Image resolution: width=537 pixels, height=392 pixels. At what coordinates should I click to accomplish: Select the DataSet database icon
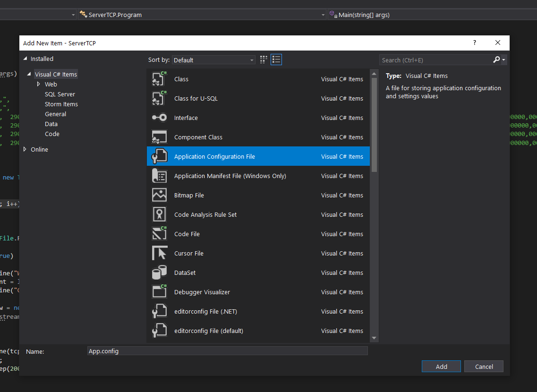point(159,273)
